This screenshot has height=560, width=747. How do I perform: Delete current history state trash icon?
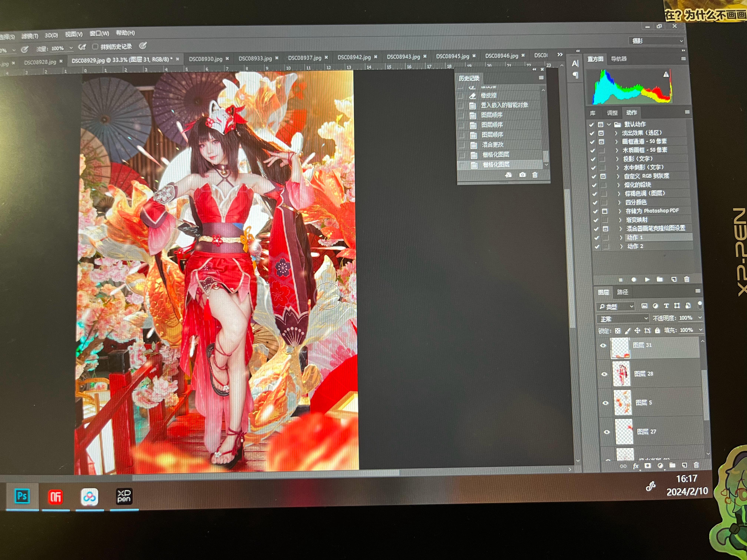click(535, 175)
